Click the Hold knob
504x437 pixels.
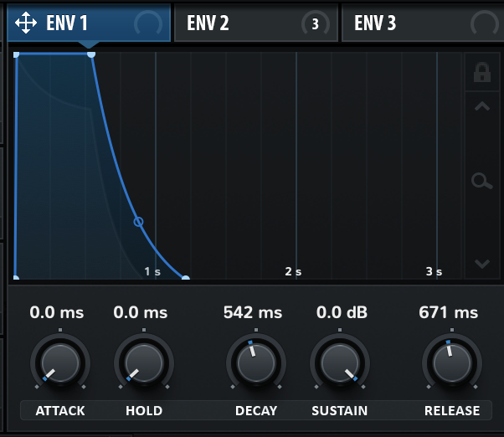tap(143, 362)
